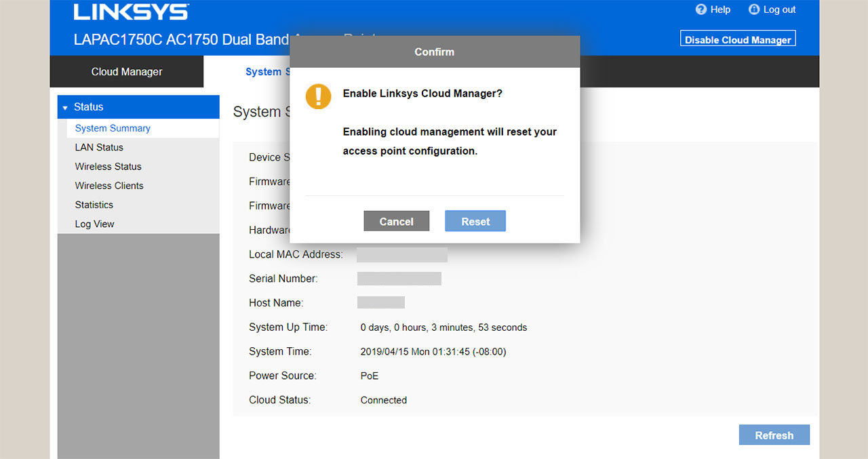Click the Confirm dialog title bar
Screen dimensions: 868x459
435,52
